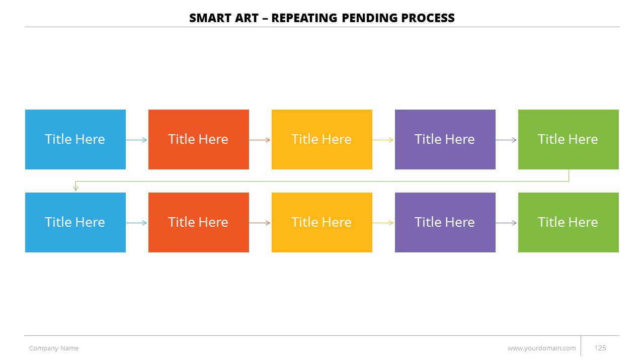The height and width of the screenshot is (362, 644).
Task: Select the bottom-row orange Title Here box
Action: point(199,222)
